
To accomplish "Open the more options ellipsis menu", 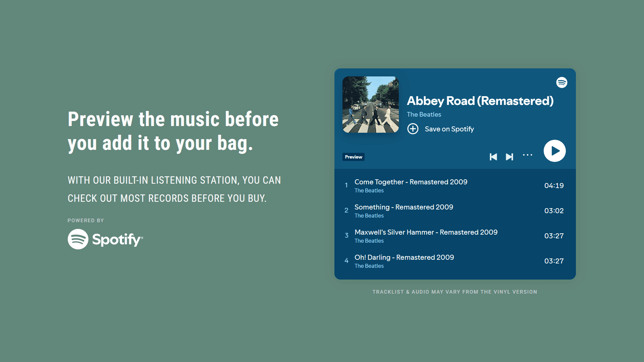I will pyautogui.click(x=528, y=155).
